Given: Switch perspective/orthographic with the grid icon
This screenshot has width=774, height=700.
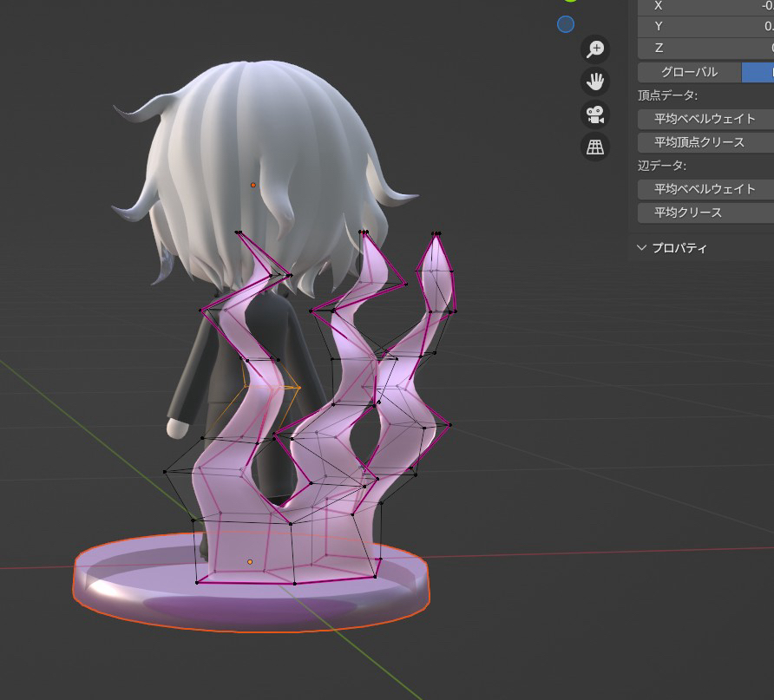Looking at the screenshot, I should [594, 147].
